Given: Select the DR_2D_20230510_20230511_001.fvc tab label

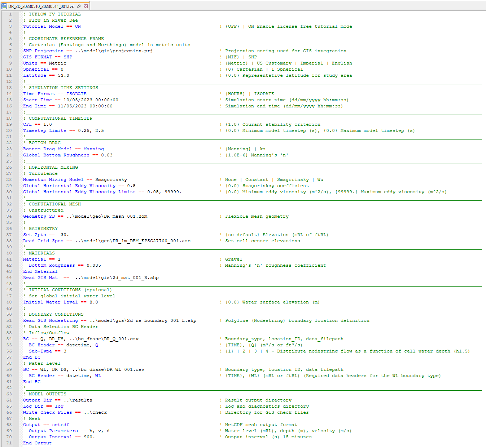Looking at the screenshot, I should click(41, 6).
